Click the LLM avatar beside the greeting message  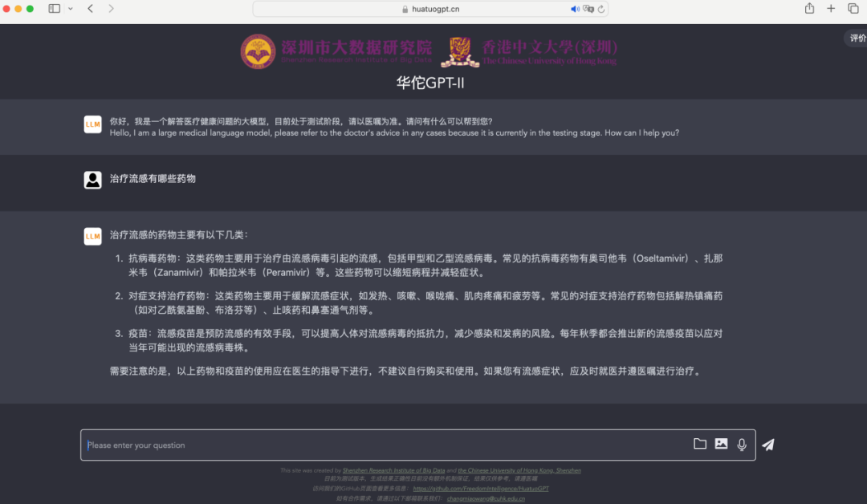pos(92,124)
